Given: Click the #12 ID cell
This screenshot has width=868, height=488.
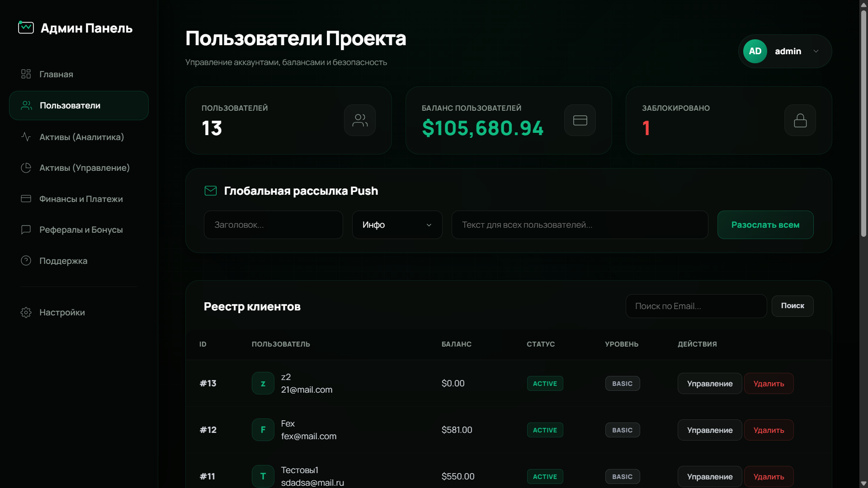Looking at the screenshot, I should pos(208,430).
